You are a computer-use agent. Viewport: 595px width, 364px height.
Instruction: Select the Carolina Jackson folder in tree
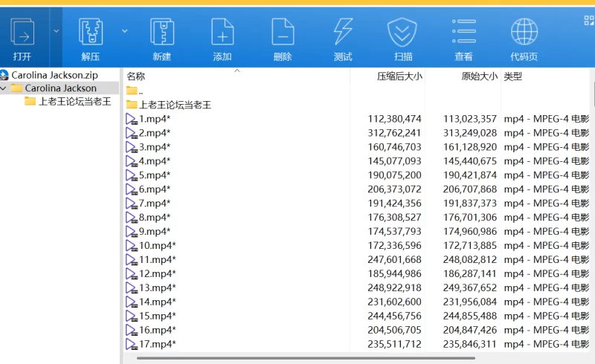60,88
